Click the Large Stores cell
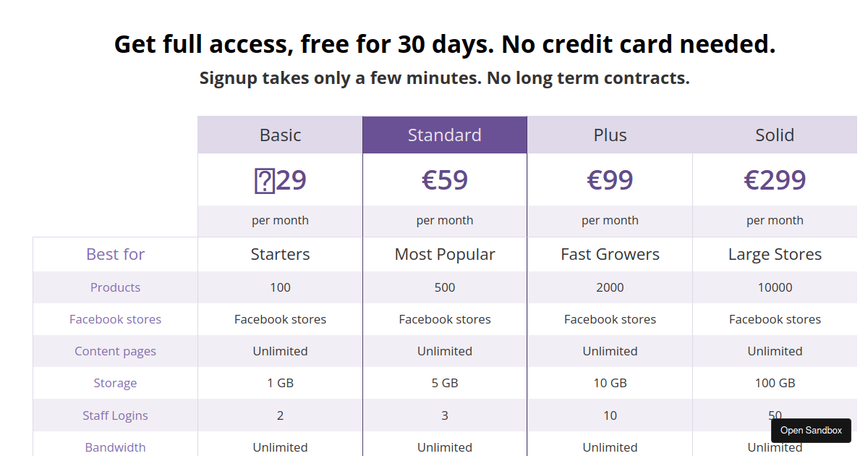Image resolution: width=868 pixels, height=456 pixels. point(775,254)
